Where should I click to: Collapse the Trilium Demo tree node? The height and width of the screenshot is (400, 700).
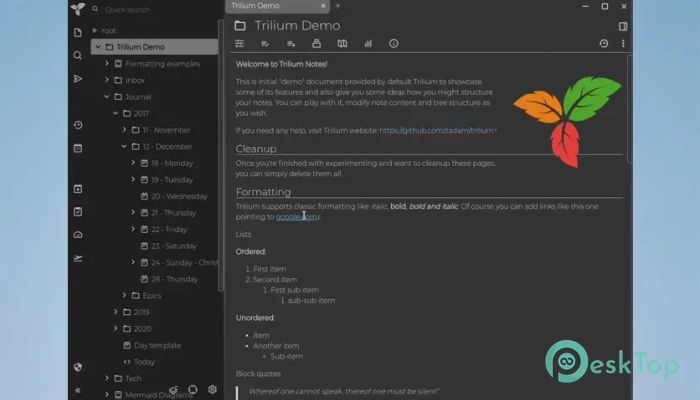tap(98, 47)
